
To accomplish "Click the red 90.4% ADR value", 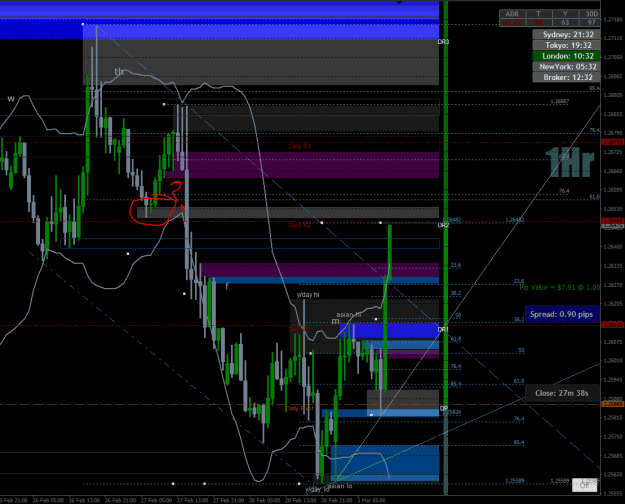I will [512, 22].
